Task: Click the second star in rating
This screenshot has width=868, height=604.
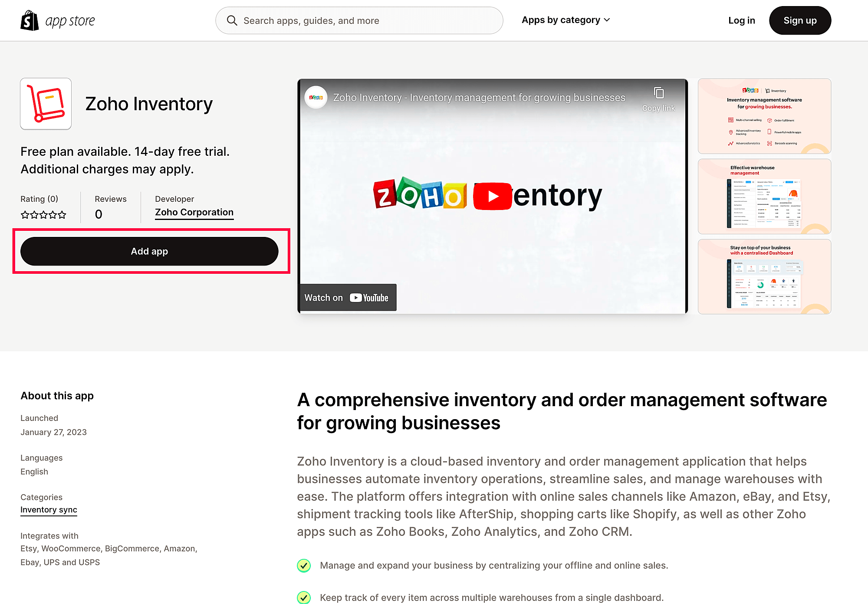Action: click(34, 213)
